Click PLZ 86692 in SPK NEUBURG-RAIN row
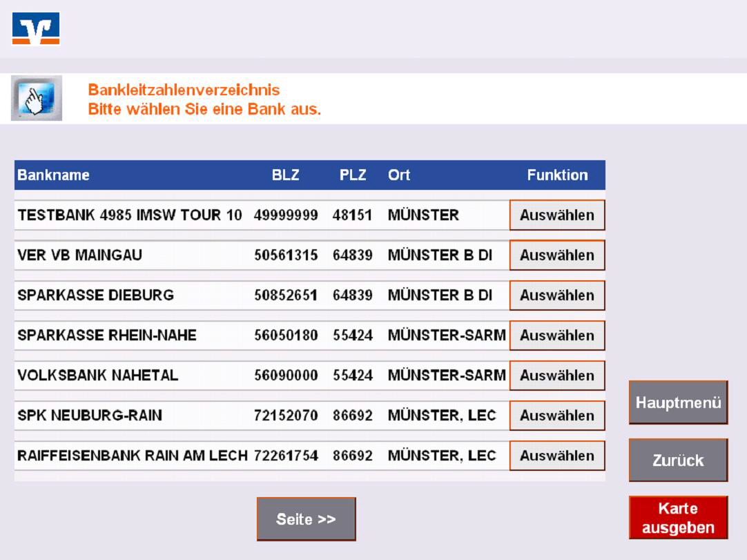 tap(353, 415)
